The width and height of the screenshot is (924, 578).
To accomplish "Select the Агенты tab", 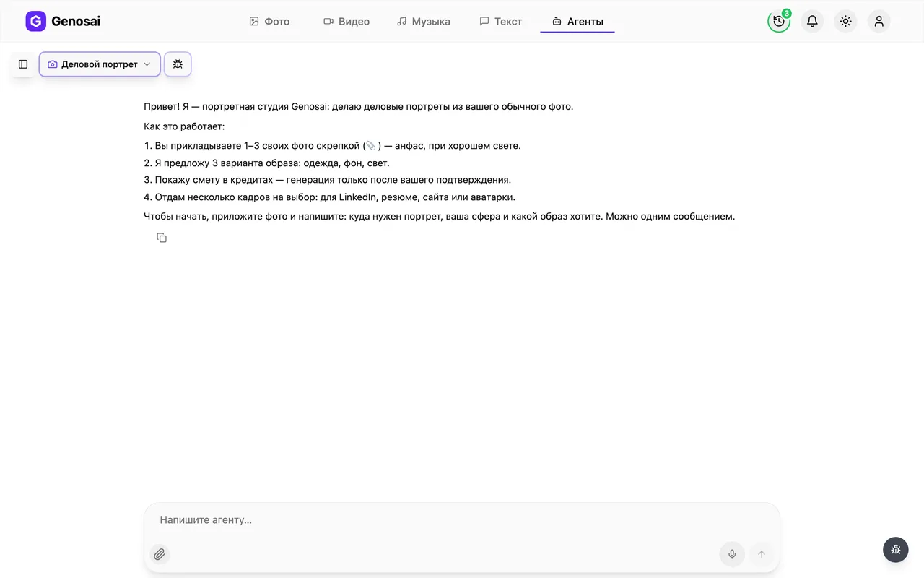I will pyautogui.click(x=577, y=22).
